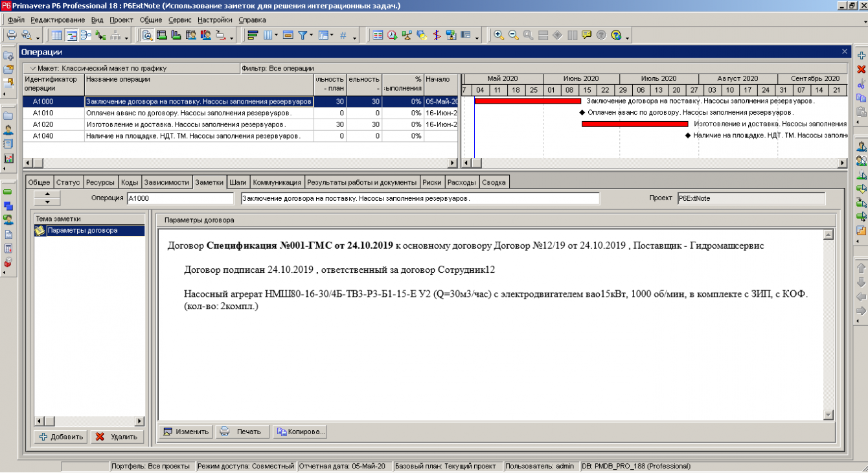Viewport: 868px width, 473px height.
Task: Switch to the Расходы tab
Action: [462, 182]
